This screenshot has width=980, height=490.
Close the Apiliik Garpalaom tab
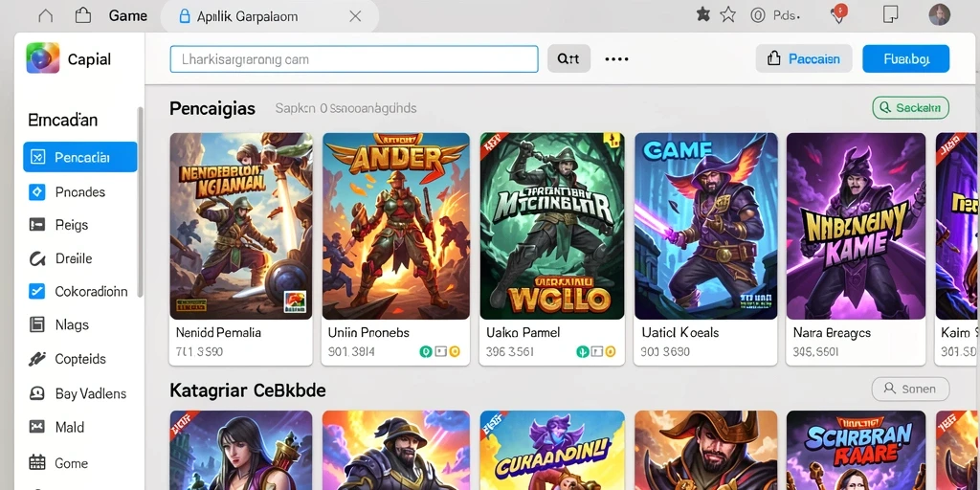pyautogui.click(x=355, y=16)
